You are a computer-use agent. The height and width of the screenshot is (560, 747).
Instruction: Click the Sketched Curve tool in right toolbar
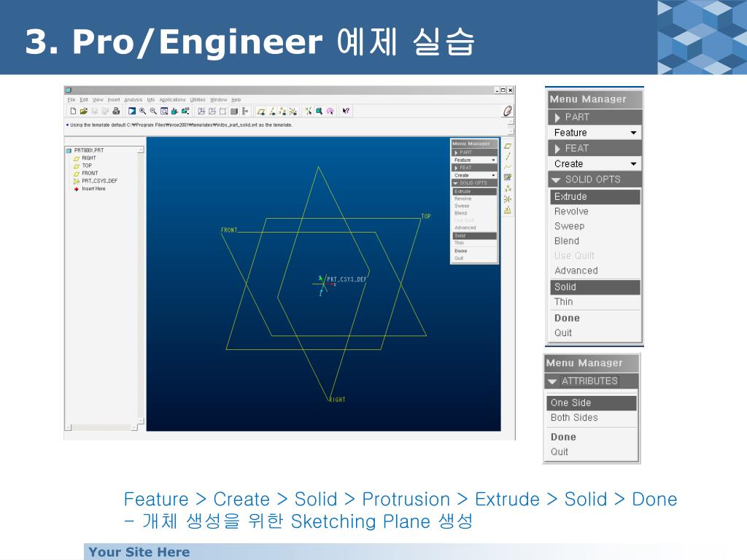pyautogui.click(x=508, y=177)
